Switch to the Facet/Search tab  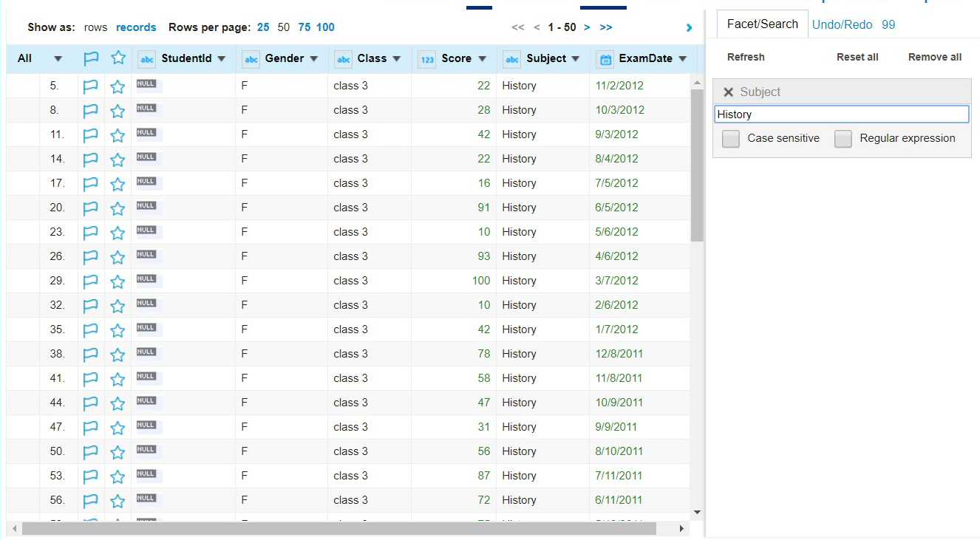click(763, 24)
